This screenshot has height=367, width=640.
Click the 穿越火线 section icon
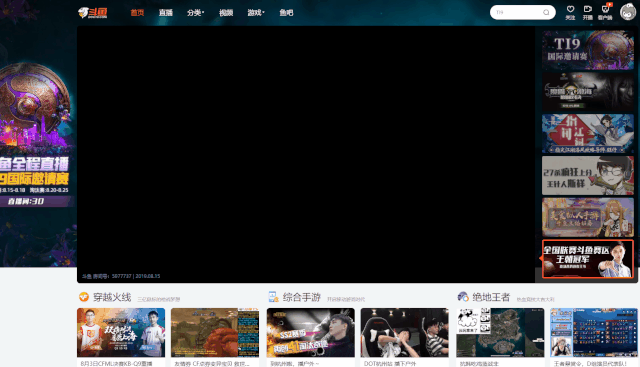click(x=84, y=297)
